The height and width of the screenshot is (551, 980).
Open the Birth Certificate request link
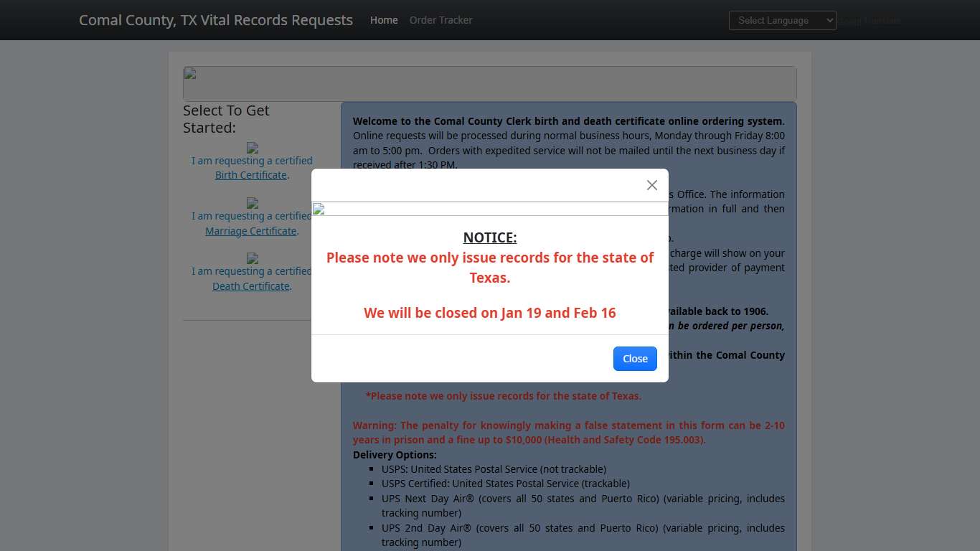(251, 175)
